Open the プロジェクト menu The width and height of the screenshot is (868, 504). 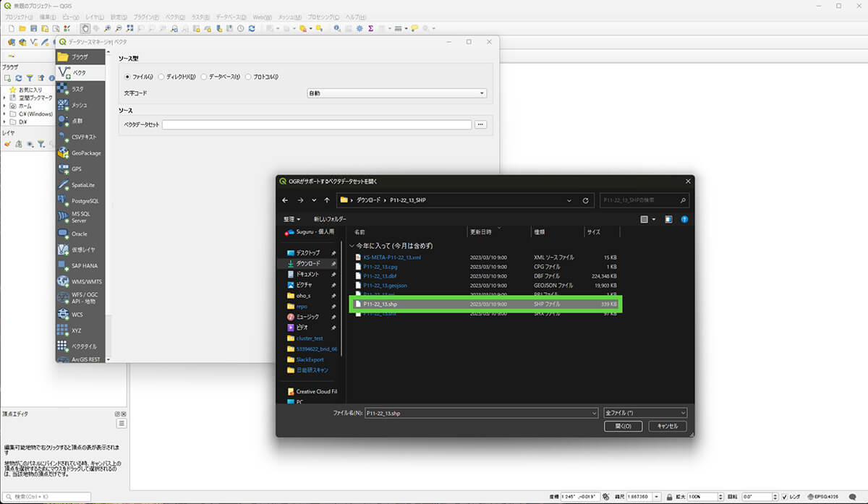click(x=19, y=17)
